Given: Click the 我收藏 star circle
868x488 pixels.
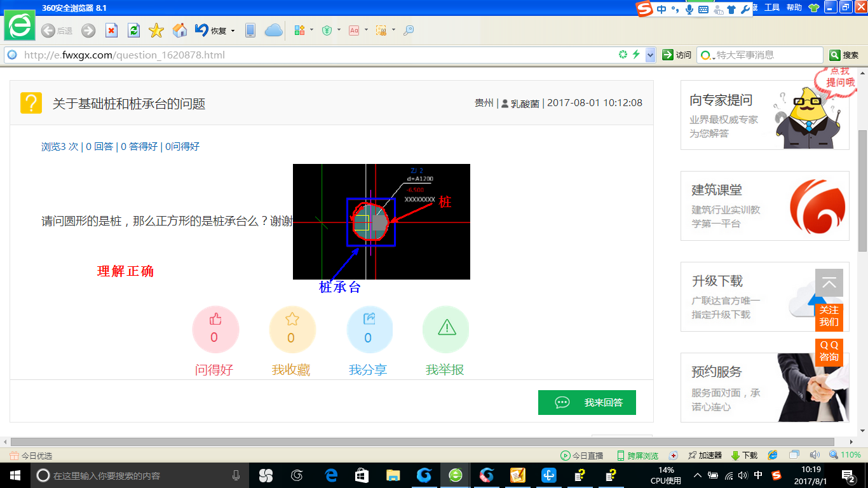Looking at the screenshot, I should (292, 330).
